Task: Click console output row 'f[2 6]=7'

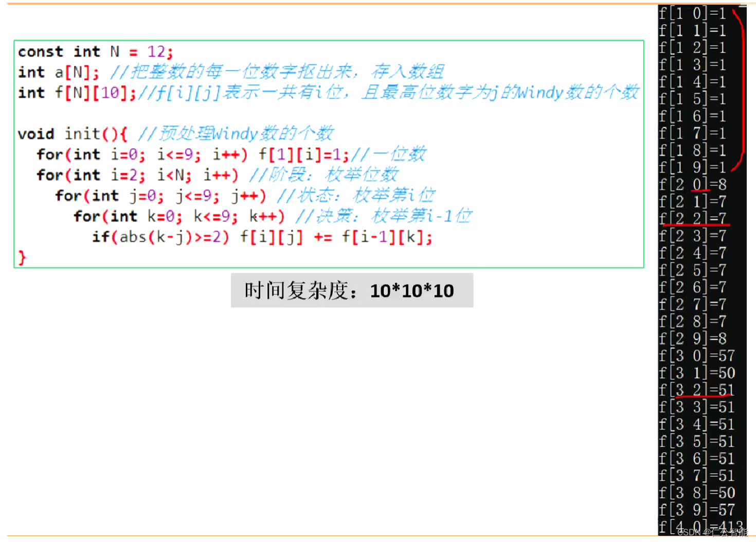Action: coord(693,287)
